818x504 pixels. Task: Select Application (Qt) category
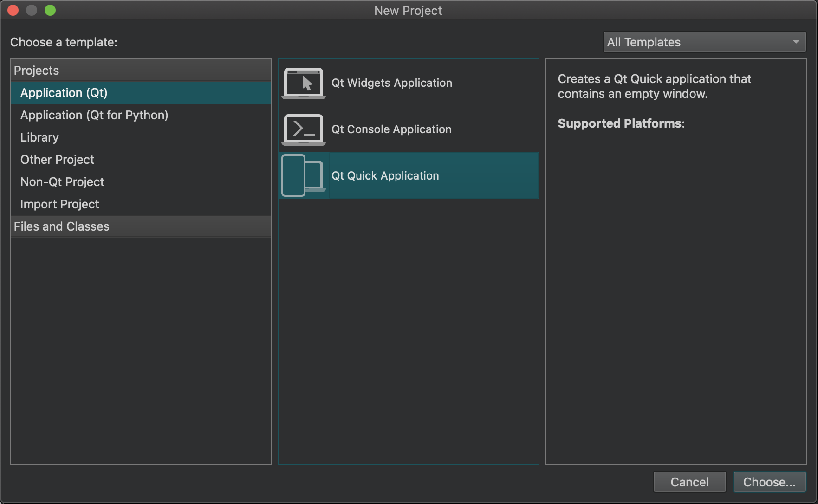pyautogui.click(x=141, y=93)
